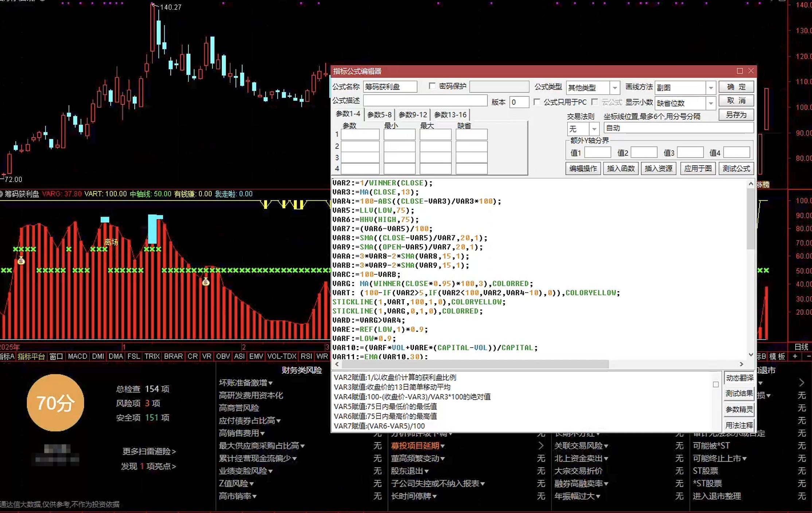This screenshot has width=812, height=513.
Task: Select the MACD indicator tab
Action: point(78,356)
